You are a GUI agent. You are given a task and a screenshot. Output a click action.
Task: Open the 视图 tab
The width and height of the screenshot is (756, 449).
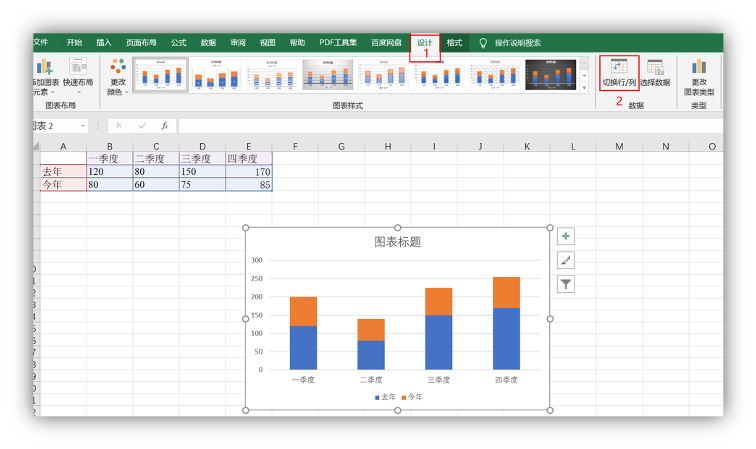click(268, 42)
